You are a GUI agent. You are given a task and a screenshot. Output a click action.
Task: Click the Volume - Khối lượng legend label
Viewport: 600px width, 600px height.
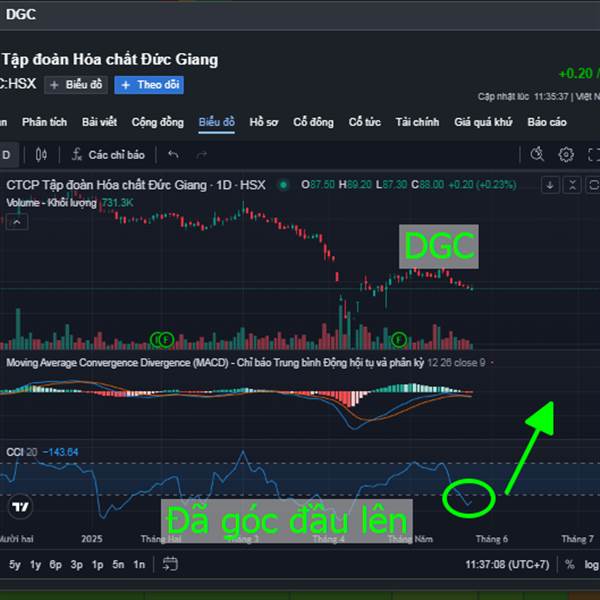(x=51, y=202)
